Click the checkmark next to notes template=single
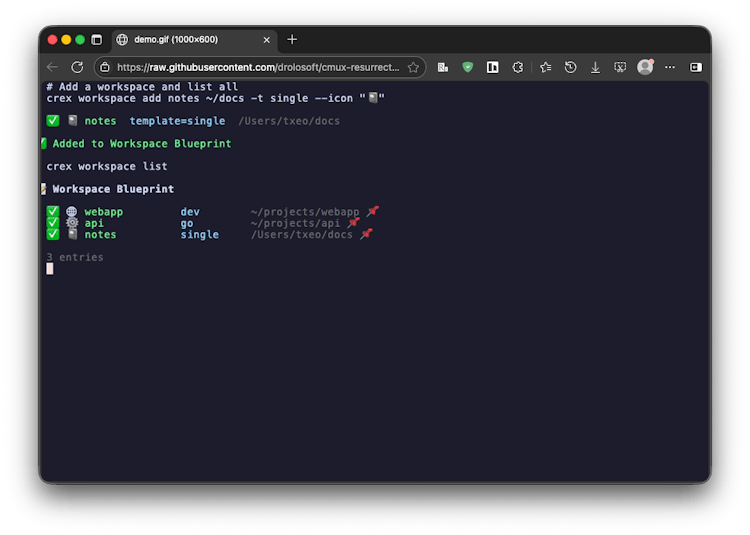The image size is (750, 535). pyautogui.click(x=53, y=121)
